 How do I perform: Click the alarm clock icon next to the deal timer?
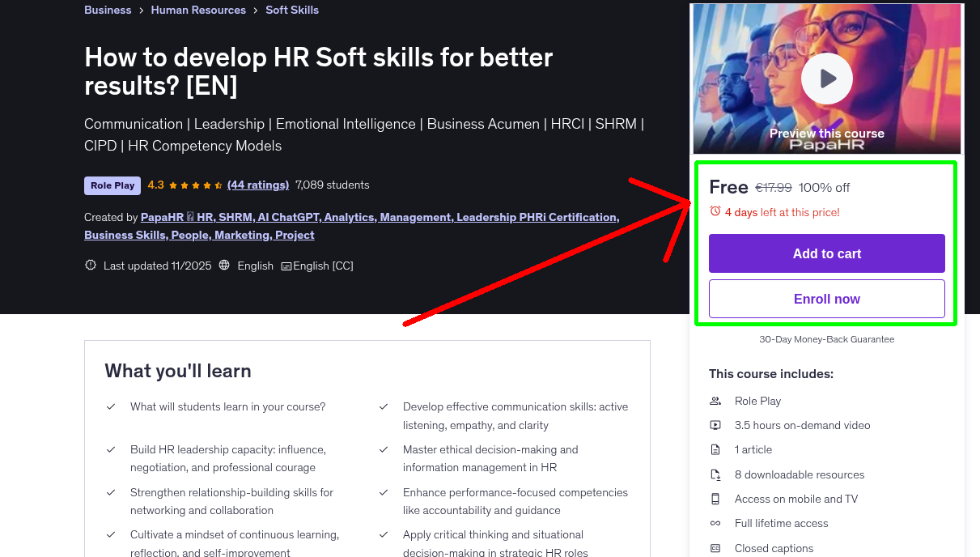click(715, 210)
